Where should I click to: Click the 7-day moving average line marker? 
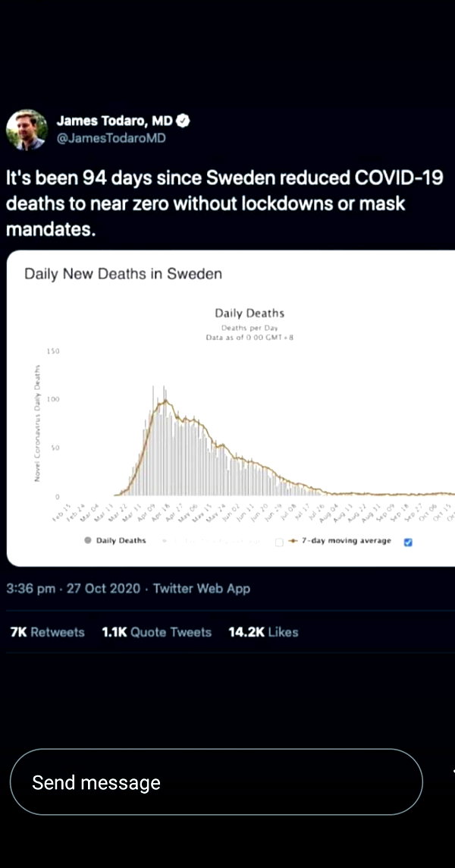293,541
